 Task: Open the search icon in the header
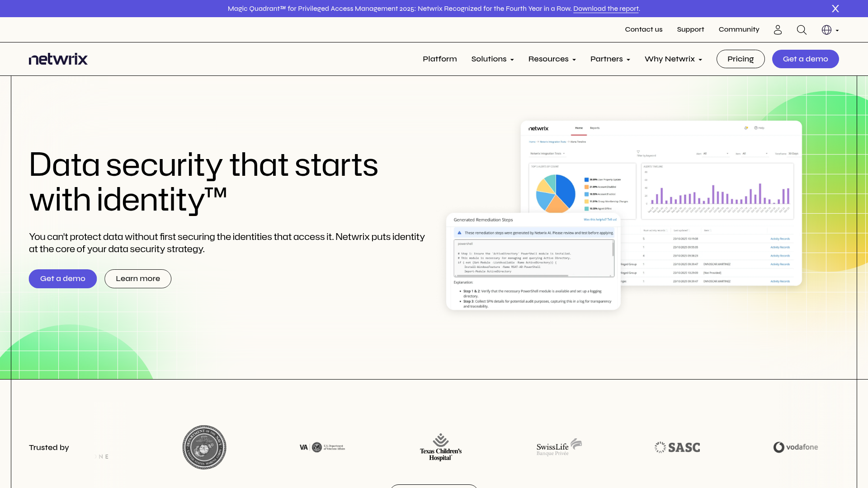click(802, 30)
